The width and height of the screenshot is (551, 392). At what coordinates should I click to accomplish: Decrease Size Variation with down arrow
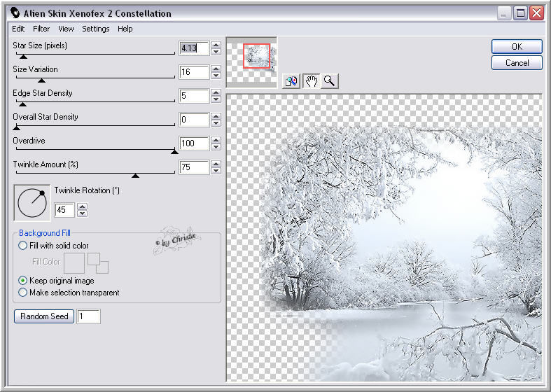coord(216,76)
